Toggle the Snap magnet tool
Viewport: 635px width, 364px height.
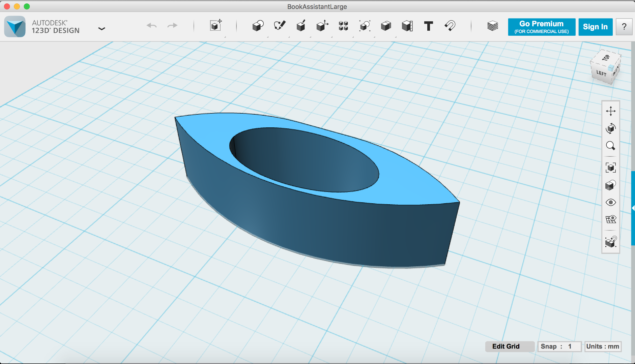(x=450, y=26)
